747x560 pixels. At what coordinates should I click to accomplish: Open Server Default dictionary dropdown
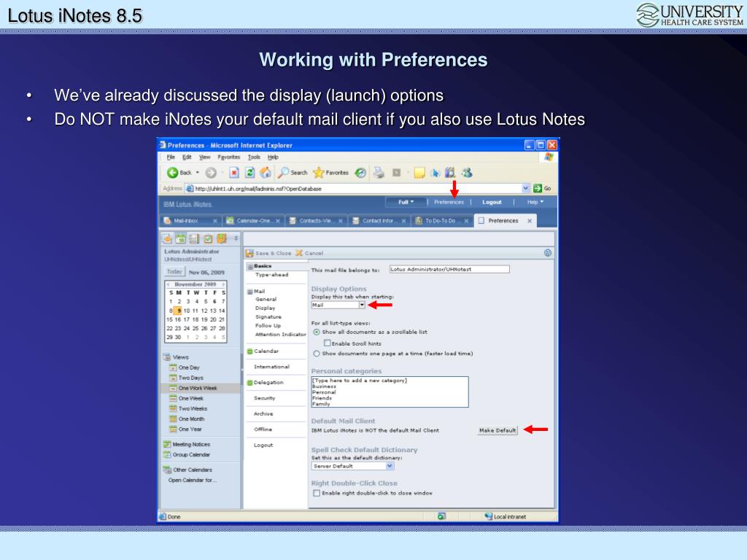[390, 466]
